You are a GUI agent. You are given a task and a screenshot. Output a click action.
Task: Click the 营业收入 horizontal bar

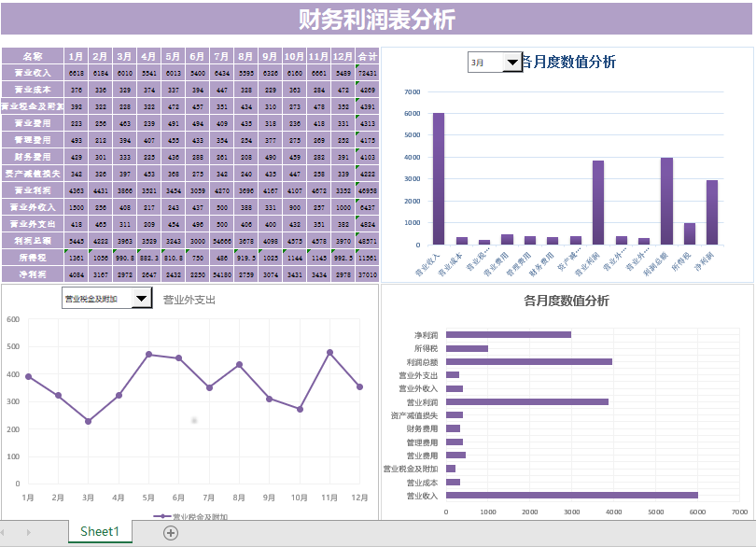click(572, 496)
